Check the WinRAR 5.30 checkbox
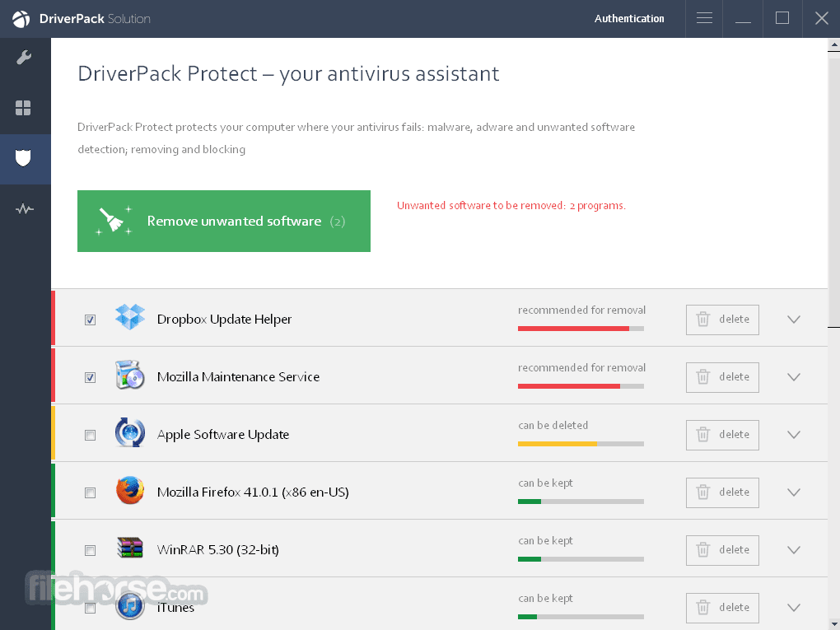 click(90, 550)
